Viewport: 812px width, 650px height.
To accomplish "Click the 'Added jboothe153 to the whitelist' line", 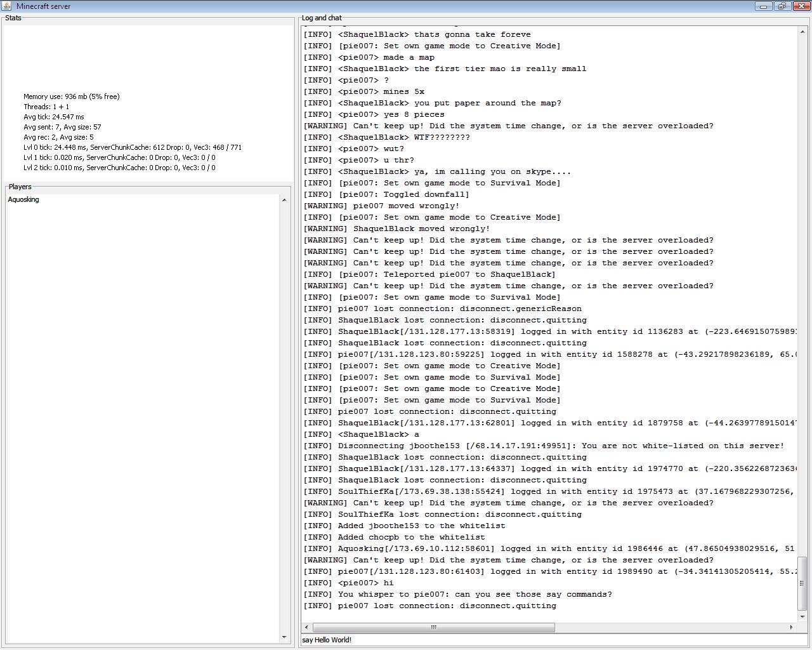I will [405, 526].
